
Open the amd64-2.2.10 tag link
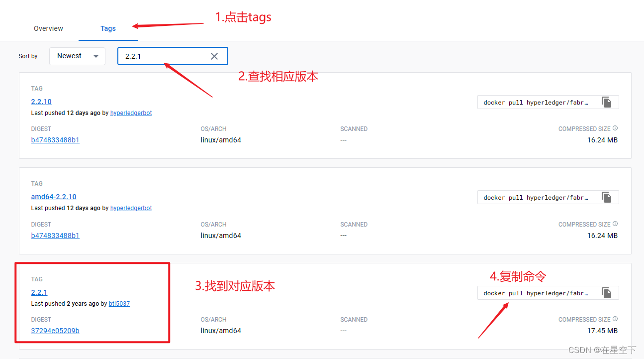[x=54, y=197]
